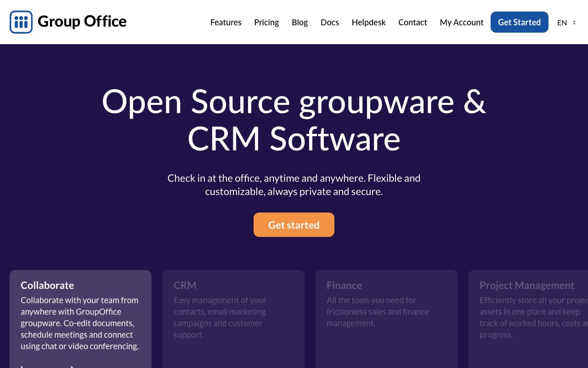Go to My Account

click(462, 22)
